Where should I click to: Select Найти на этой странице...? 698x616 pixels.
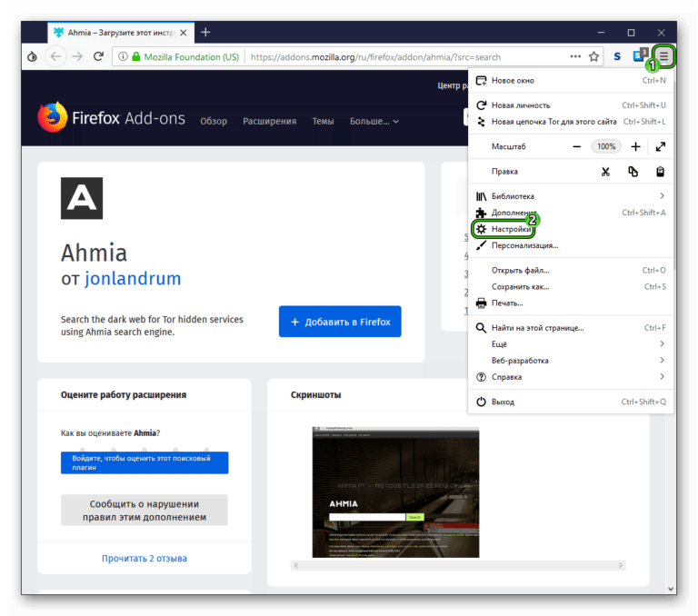pyautogui.click(x=571, y=328)
